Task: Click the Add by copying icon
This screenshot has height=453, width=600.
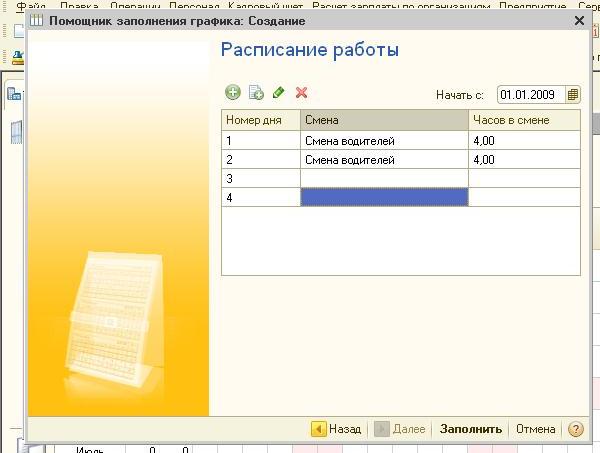Action: click(256, 93)
